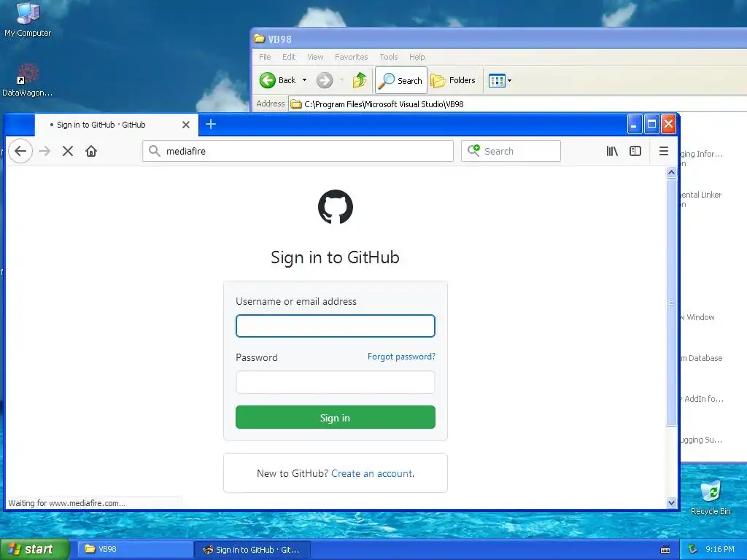Click into the Firefox Search box
This screenshot has width=747, height=560.
(x=511, y=151)
